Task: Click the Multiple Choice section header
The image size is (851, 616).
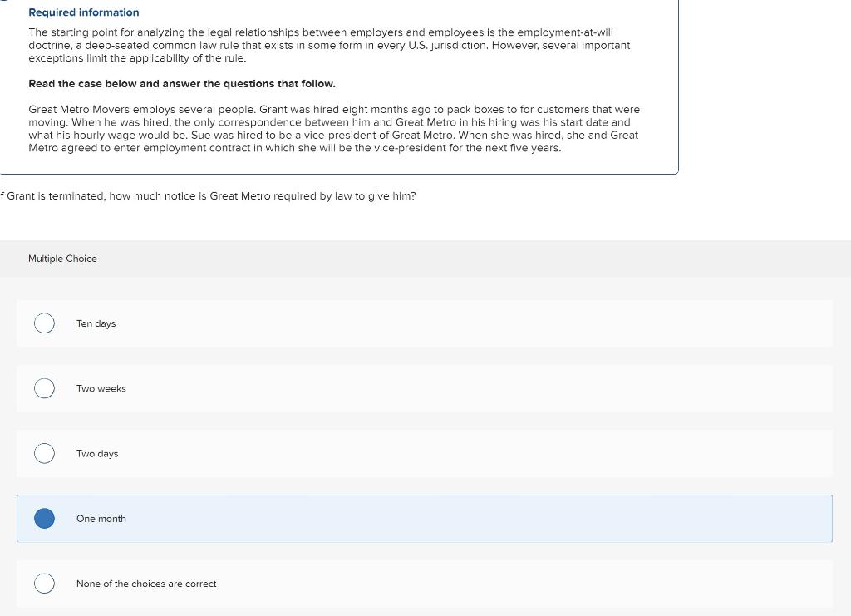Action: [x=62, y=258]
